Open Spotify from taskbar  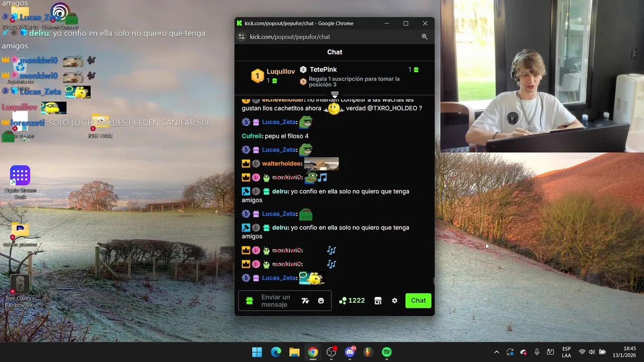point(387,352)
